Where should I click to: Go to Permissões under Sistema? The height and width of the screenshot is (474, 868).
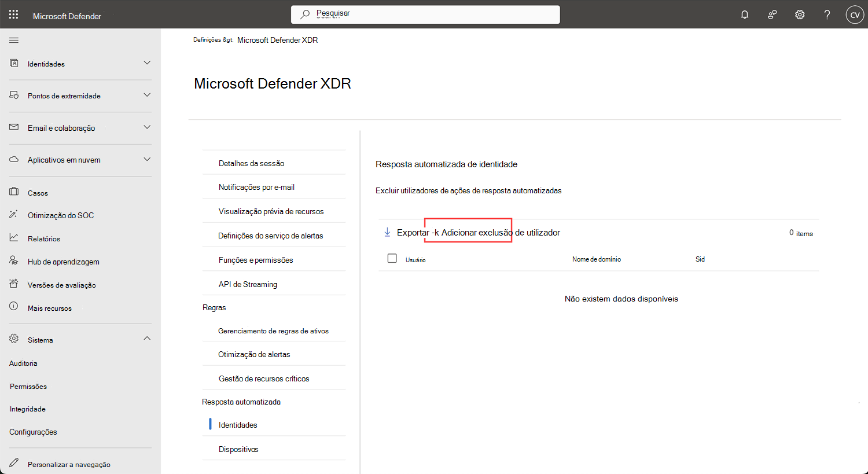click(28, 387)
